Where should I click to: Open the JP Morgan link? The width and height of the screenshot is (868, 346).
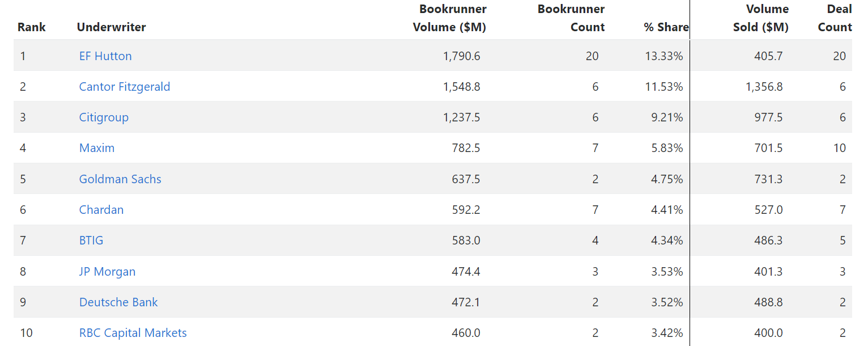point(108,272)
